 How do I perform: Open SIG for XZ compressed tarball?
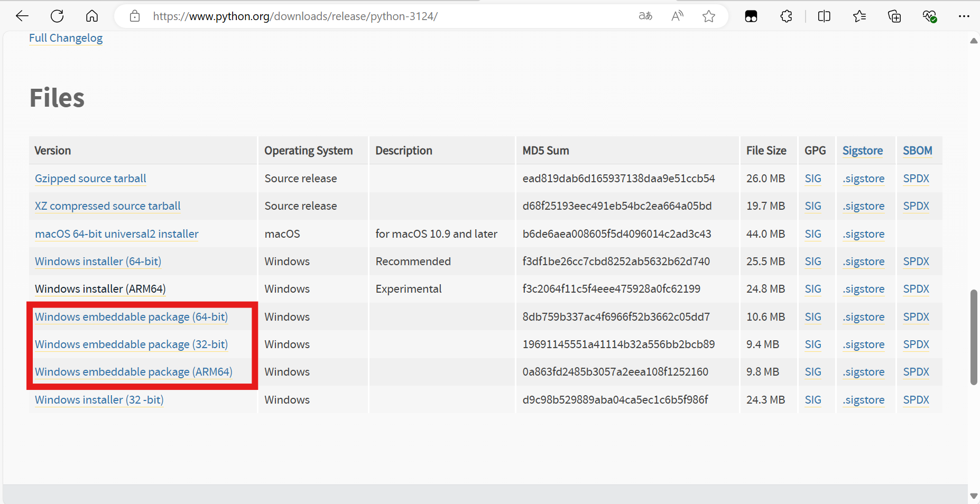pos(813,206)
